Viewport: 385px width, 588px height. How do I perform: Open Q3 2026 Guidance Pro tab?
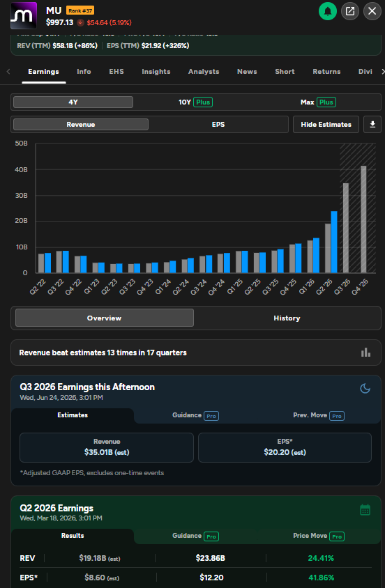click(195, 415)
